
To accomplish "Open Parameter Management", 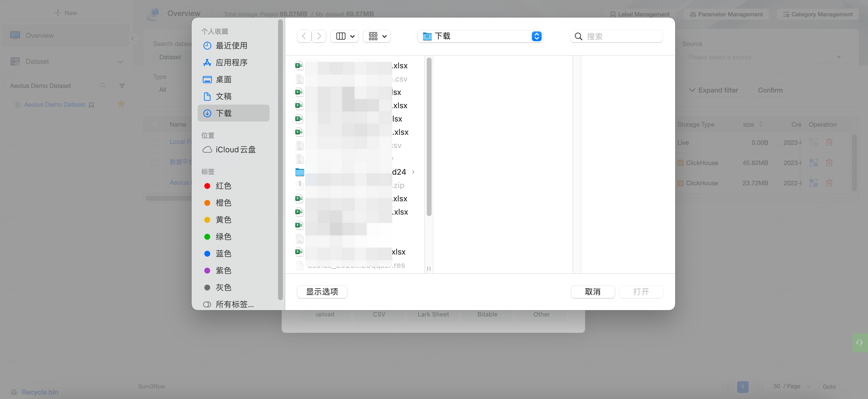I will click(726, 14).
